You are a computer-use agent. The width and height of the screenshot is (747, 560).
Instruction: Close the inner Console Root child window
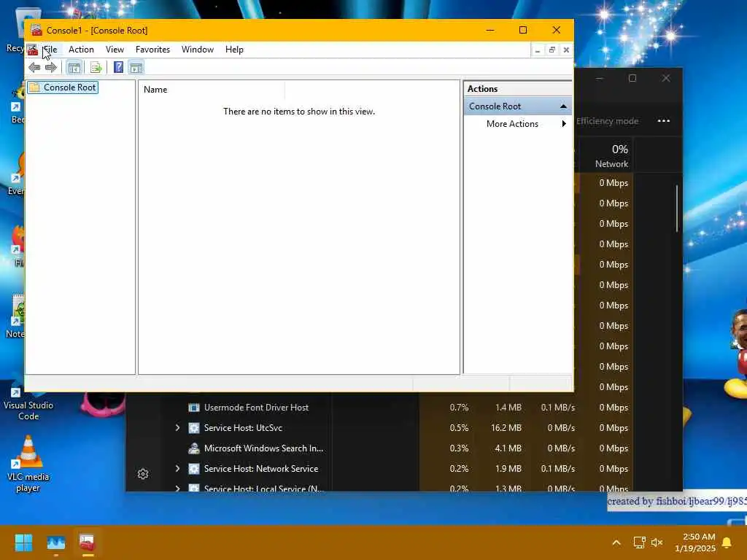pos(566,50)
